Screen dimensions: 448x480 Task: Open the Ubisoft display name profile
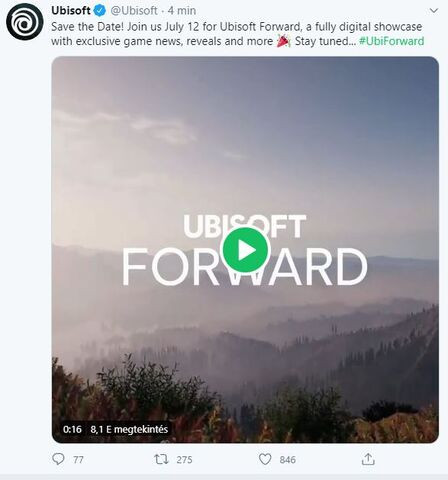click(x=71, y=11)
